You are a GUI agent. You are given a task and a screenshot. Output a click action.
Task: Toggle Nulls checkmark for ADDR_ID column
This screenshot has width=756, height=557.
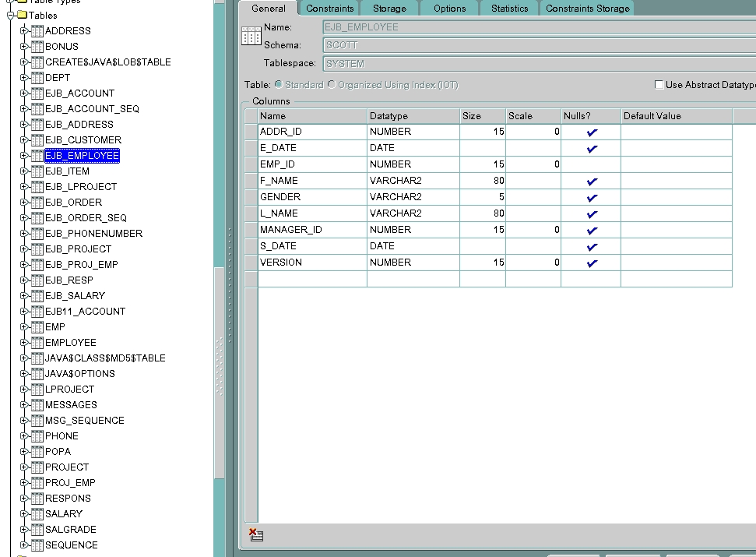pos(592,132)
